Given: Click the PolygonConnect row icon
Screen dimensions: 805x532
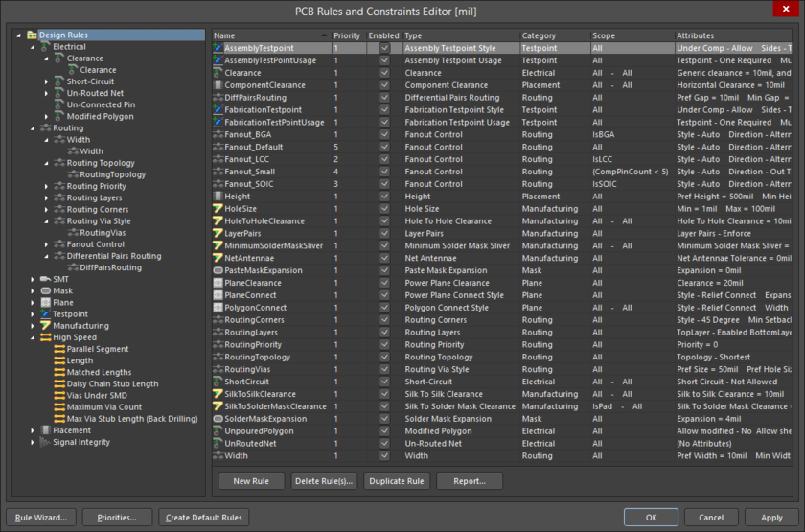Looking at the screenshot, I should 218,308.
